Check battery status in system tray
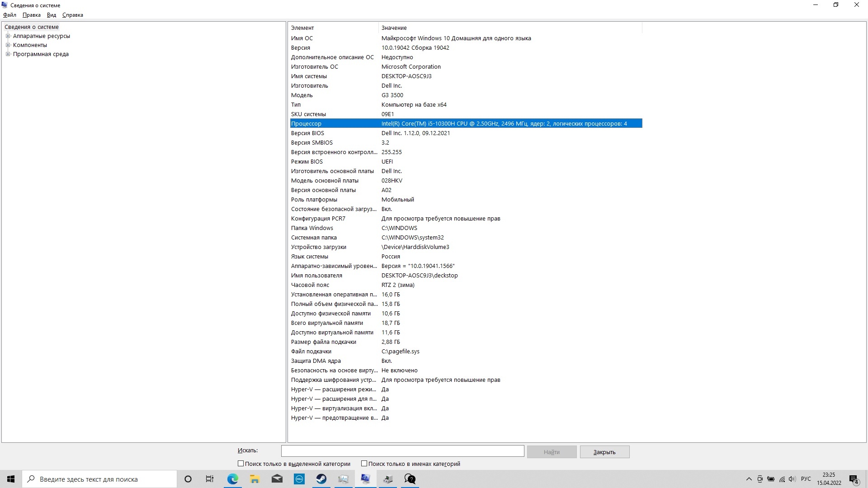This screenshot has height=488, width=868. click(x=771, y=479)
